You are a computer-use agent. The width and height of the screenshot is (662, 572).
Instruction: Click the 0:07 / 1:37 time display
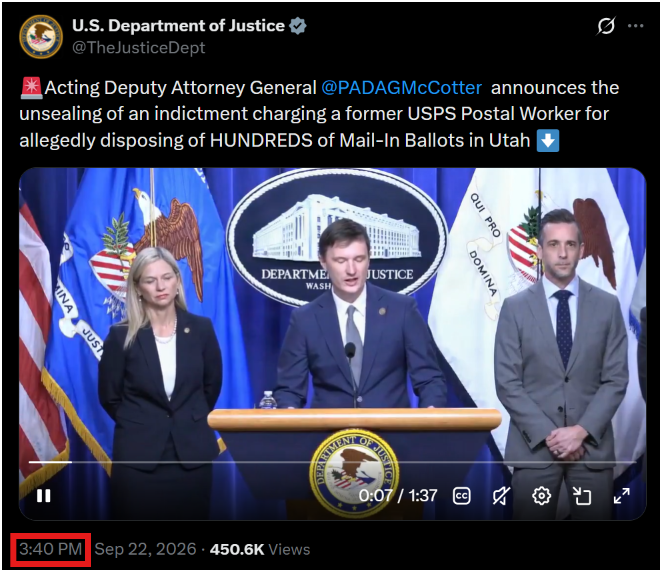click(398, 496)
